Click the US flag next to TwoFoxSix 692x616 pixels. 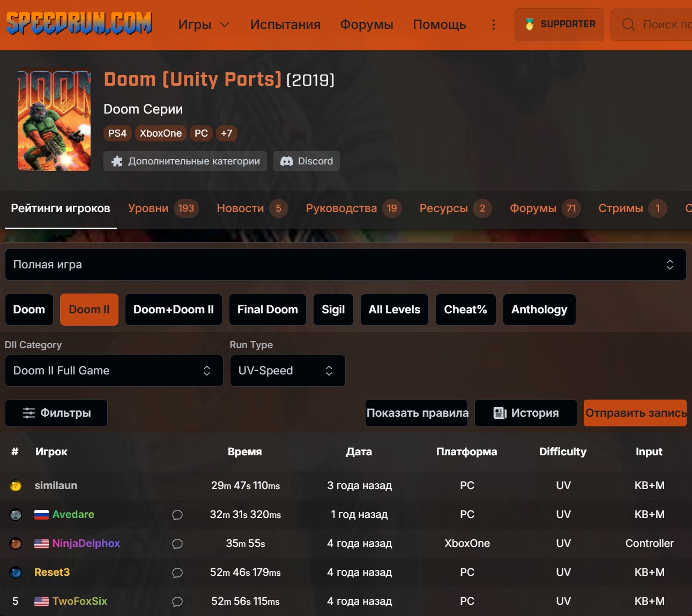[41, 602]
